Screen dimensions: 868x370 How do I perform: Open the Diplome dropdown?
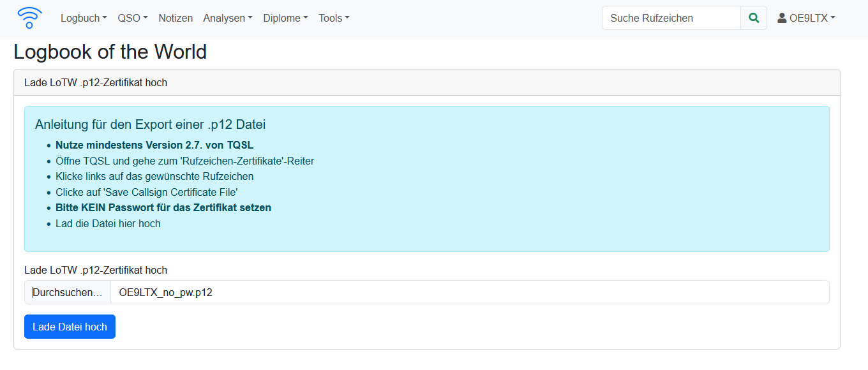(x=285, y=18)
